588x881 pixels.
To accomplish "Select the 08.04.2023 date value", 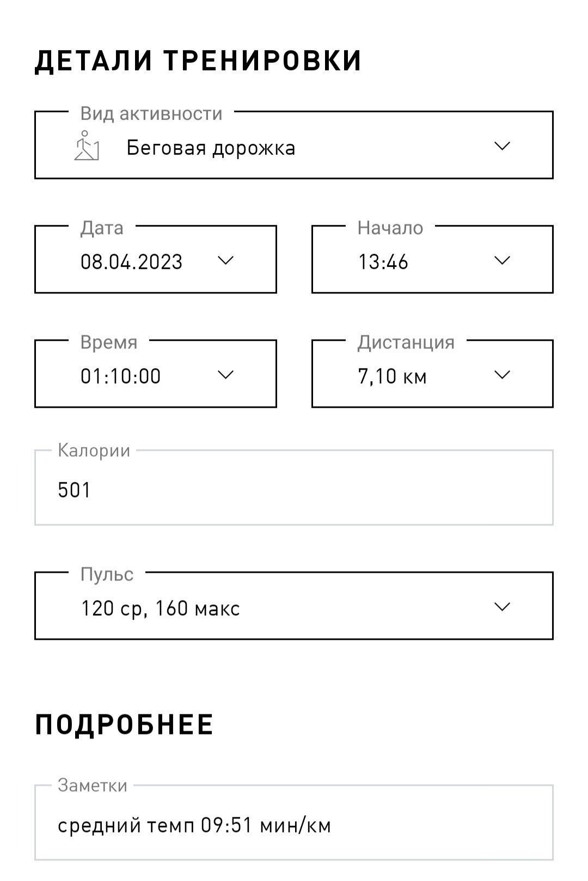I will click(x=131, y=262).
